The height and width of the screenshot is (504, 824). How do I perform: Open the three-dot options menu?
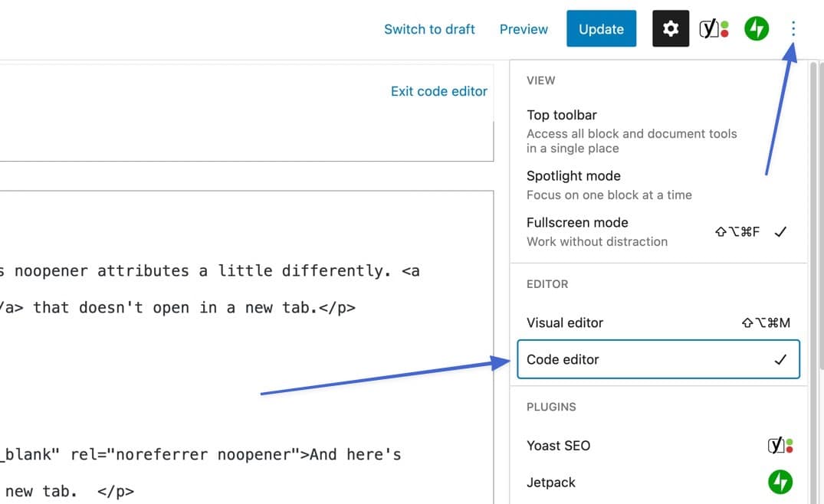click(793, 28)
